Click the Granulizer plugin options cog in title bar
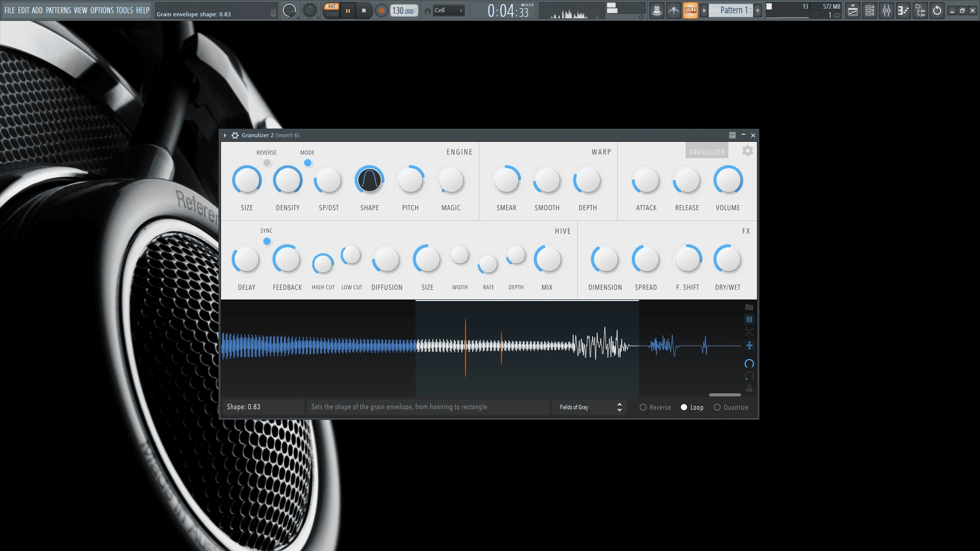This screenshot has height=551, width=980. click(x=235, y=135)
